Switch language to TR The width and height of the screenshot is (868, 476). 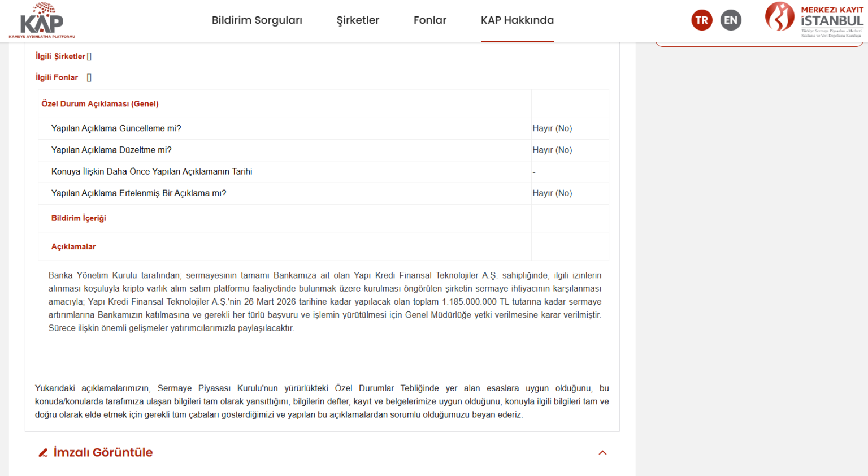click(x=702, y=20)
